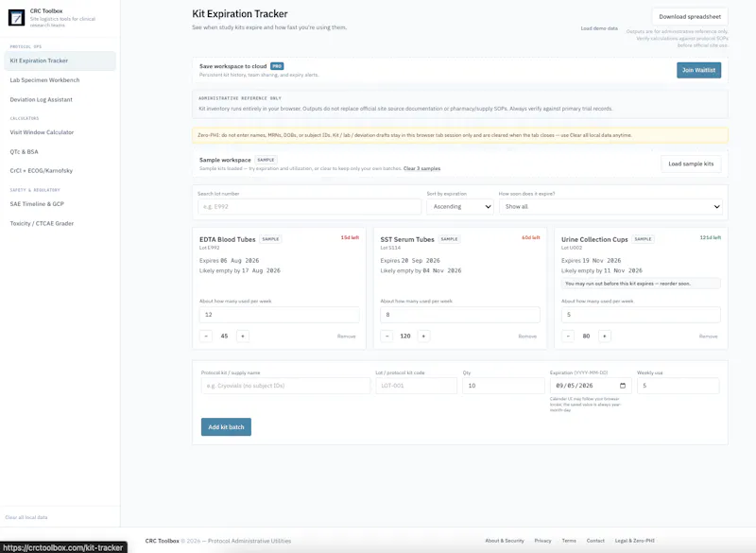Click the Load demo data link
756x553 pixels.
599,28
